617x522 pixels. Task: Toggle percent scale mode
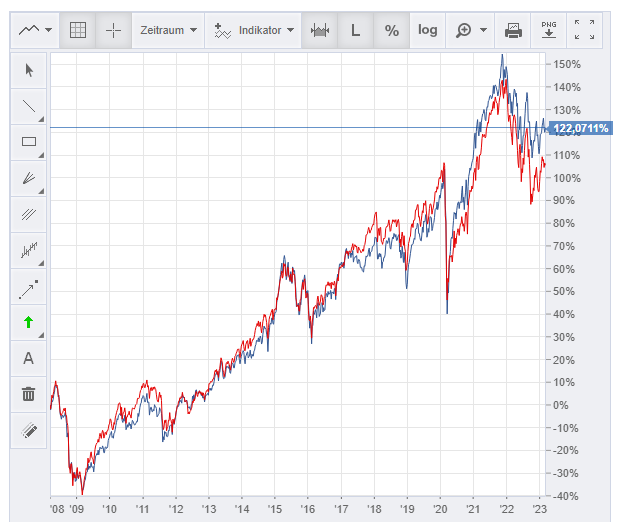[392, 30]
